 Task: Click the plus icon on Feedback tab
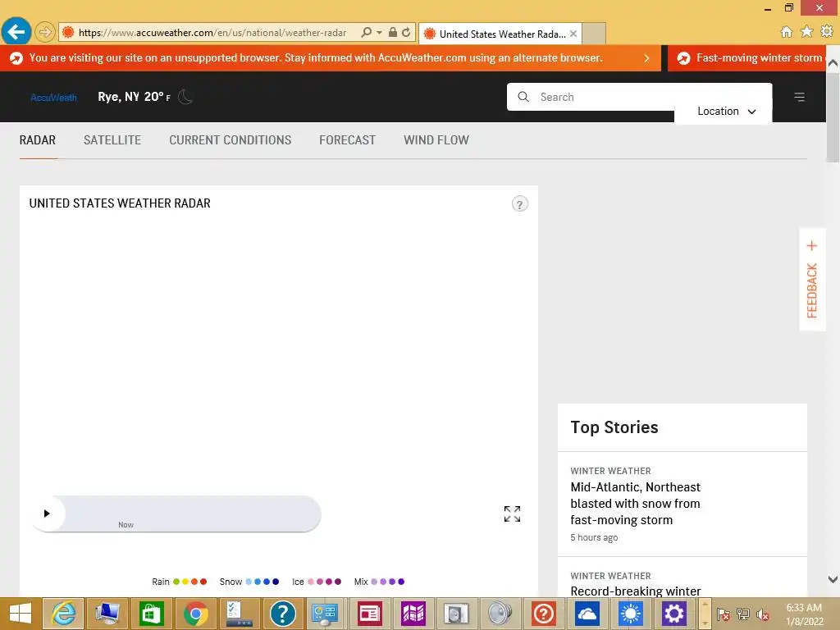(812, 245)
